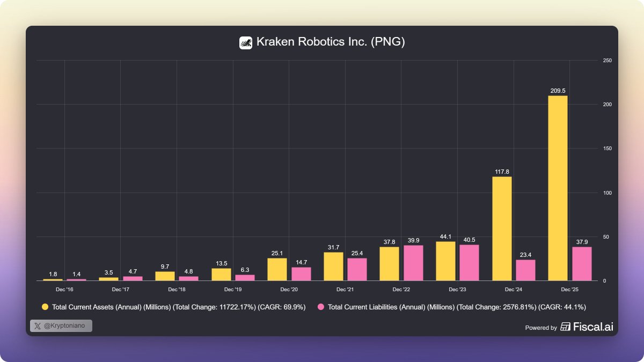The height and width of the screenshot is (362, 644).
Task: Click the pink Total Current Liabilities legend dot
Action: pos(321,307)
